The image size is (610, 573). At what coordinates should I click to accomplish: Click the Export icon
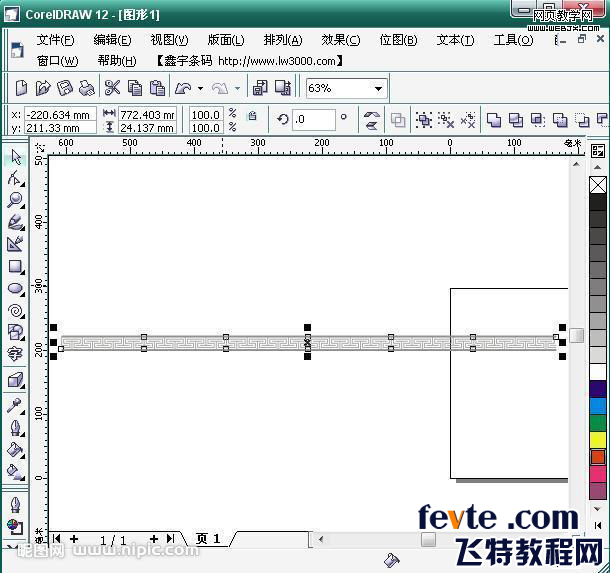click(283, 88)
